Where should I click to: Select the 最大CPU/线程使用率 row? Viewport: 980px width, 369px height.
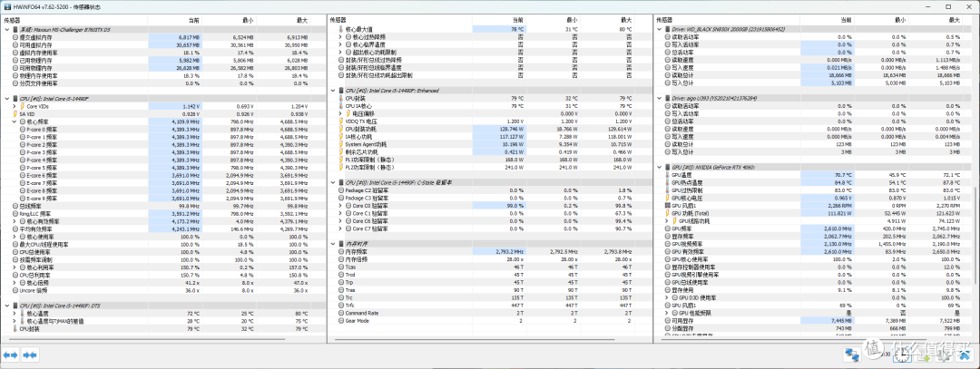(x=164, y=244)
